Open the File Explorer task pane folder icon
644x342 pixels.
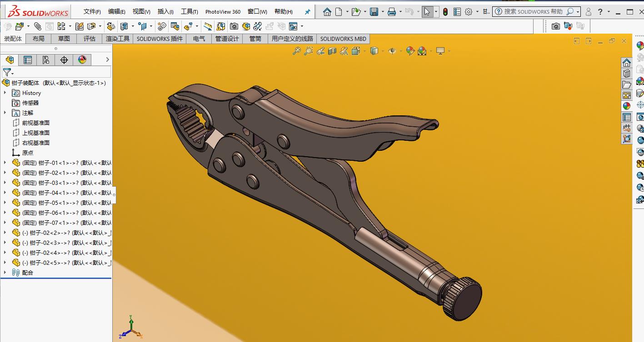pyautogui.click(x=627, y=84)
